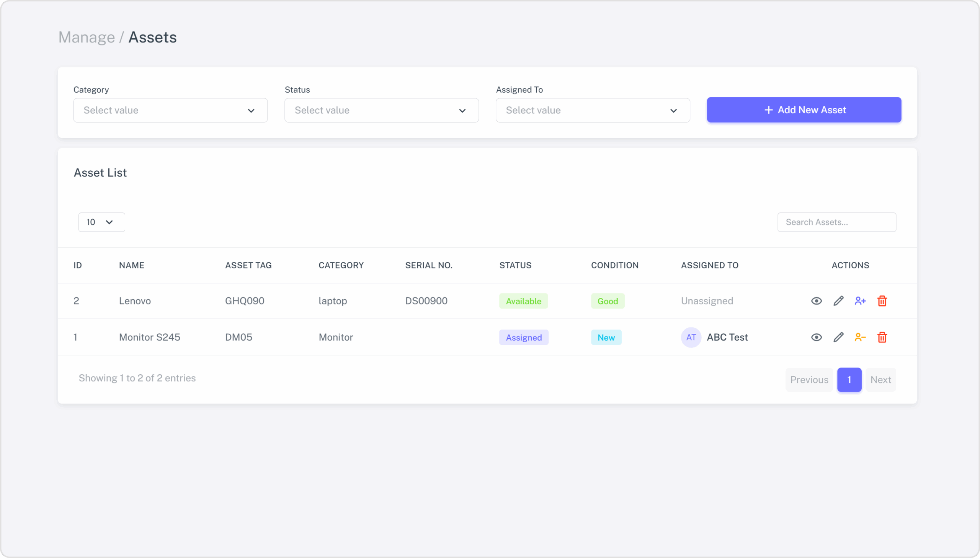This screenshot has width=980, height=558.
Task: Sort by the STATUS column header
Action: [515, 265]
